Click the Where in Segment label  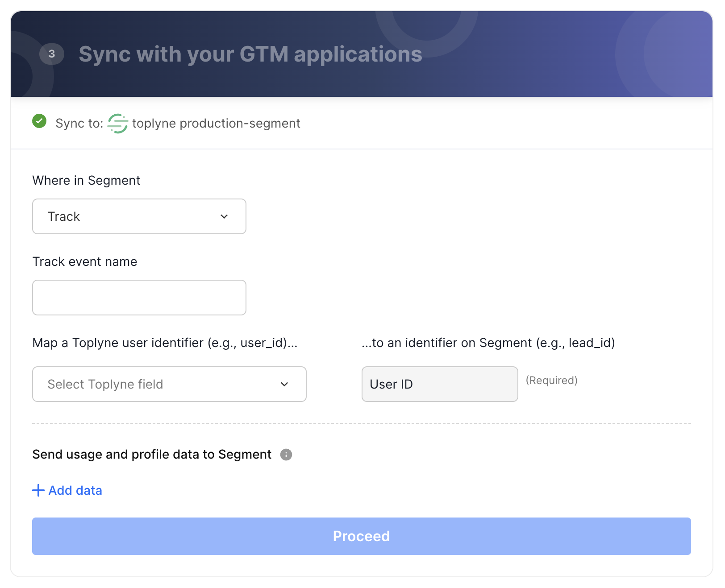(87, 180)
